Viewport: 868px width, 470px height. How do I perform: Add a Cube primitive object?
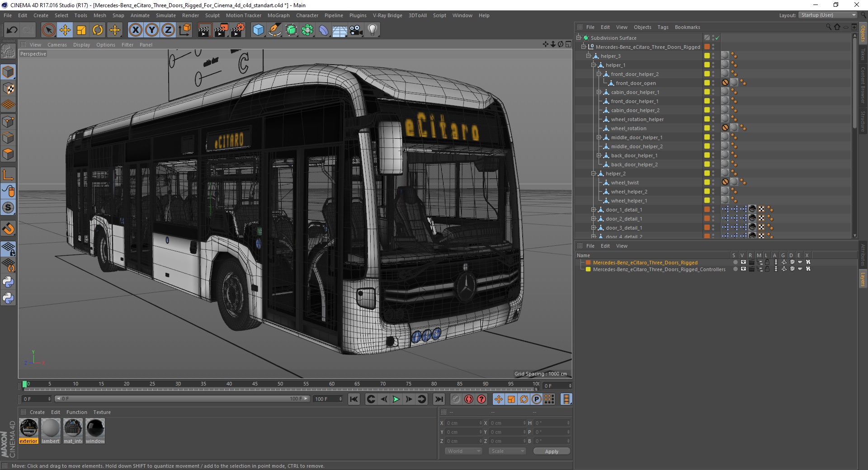pos(258,30)
